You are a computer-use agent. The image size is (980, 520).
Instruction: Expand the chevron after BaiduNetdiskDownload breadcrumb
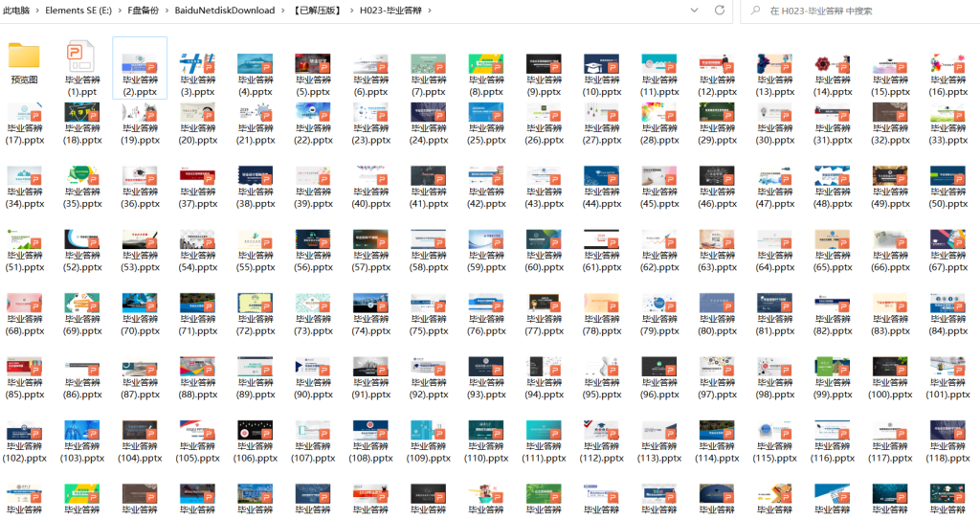pos(281,11)
